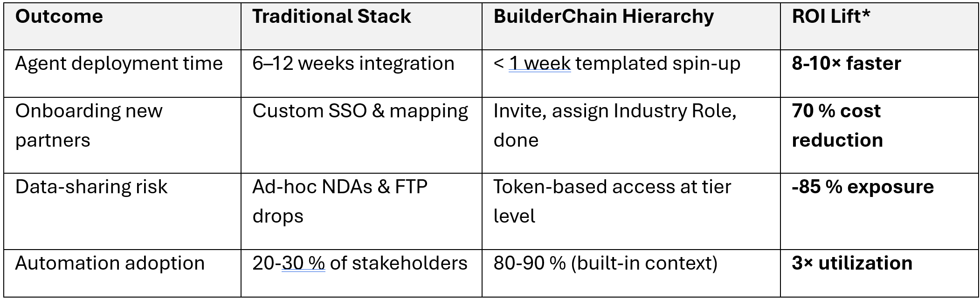Select the "Data-sharing risk" cell
The width and height of the screenshot is (980, 298).
click(91, 187)
